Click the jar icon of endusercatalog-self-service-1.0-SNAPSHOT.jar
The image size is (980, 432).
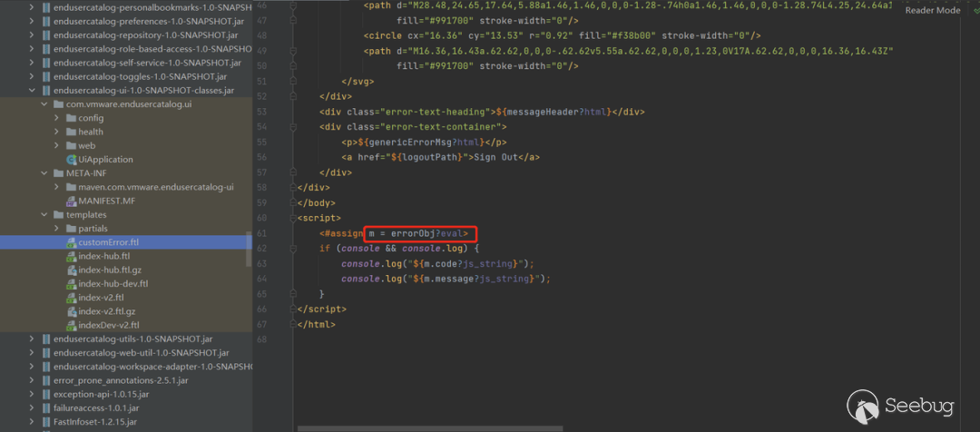[45, 63]
